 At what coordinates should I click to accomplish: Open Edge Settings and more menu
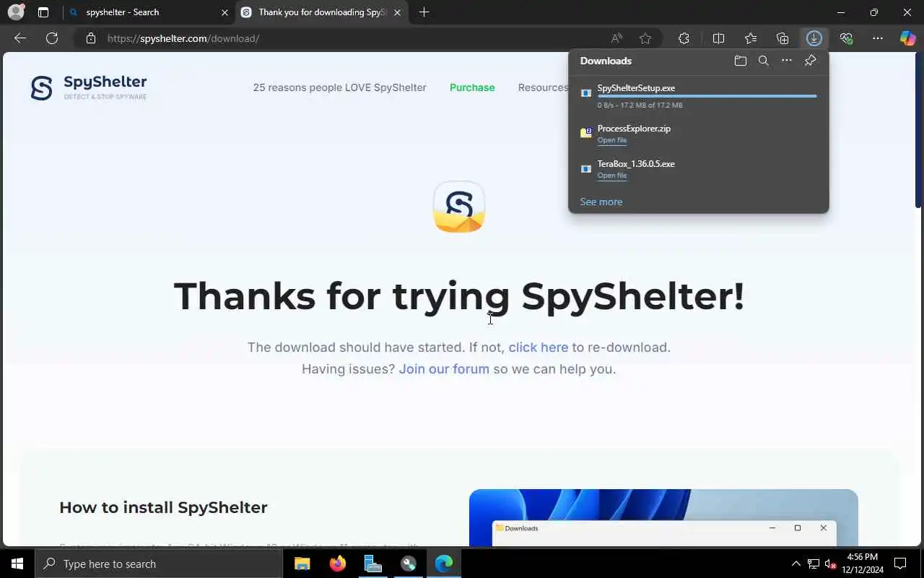[x=878, y=38]
